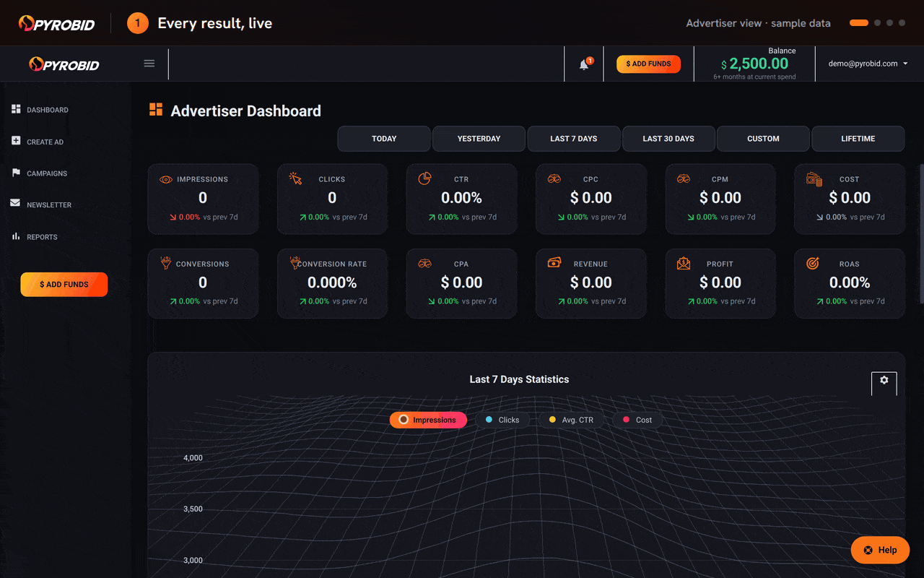
Task: Select the Custom date range tab
Action: 764,139
